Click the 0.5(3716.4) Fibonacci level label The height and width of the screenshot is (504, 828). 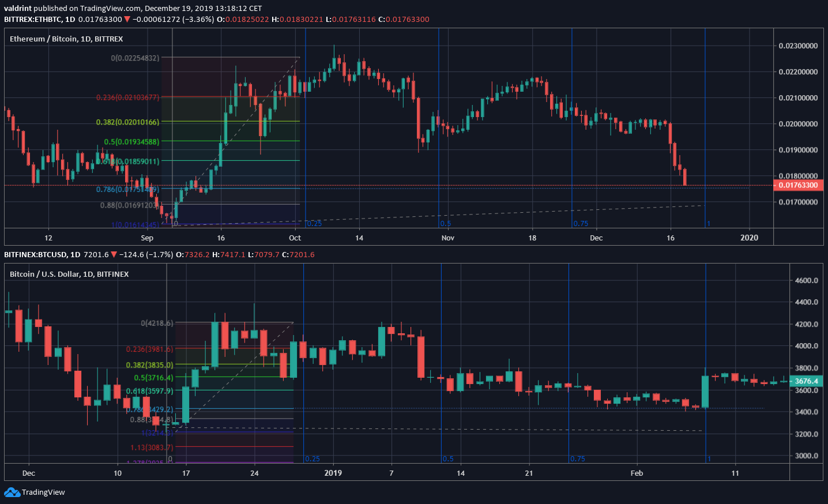(153, 378)
